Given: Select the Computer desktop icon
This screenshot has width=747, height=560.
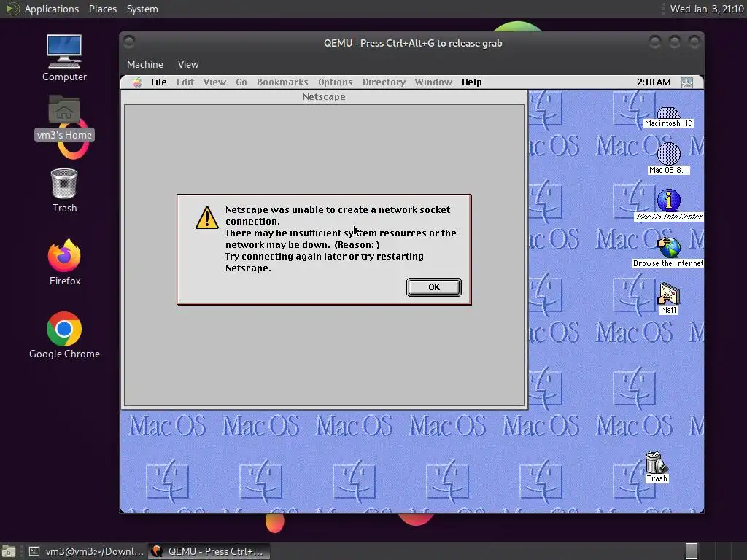Looking at the screenshot, I should pos(64,58).
